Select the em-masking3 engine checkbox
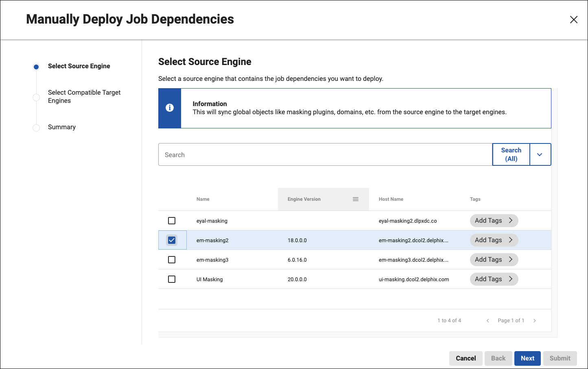Image resolution: width=588 pixels, height=369 pixels. tap(172, 260)
